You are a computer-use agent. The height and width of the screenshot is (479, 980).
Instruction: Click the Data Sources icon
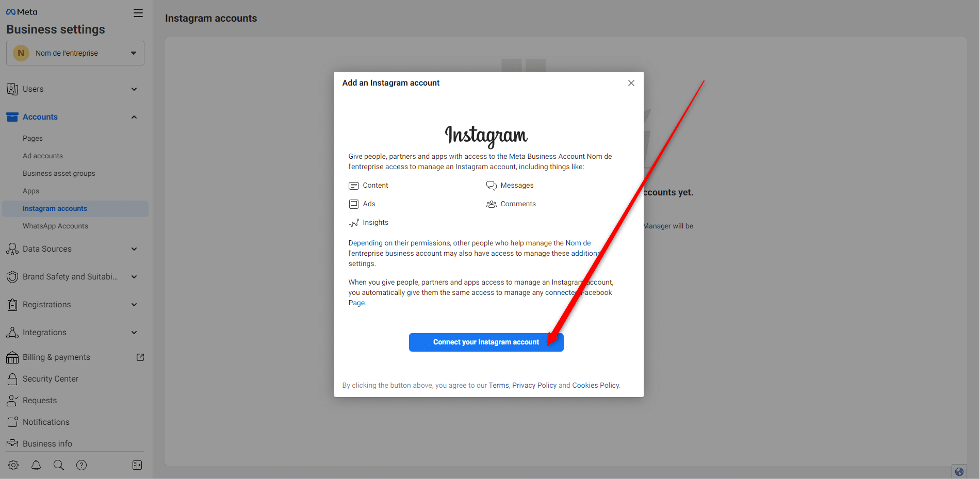(12, 249)
